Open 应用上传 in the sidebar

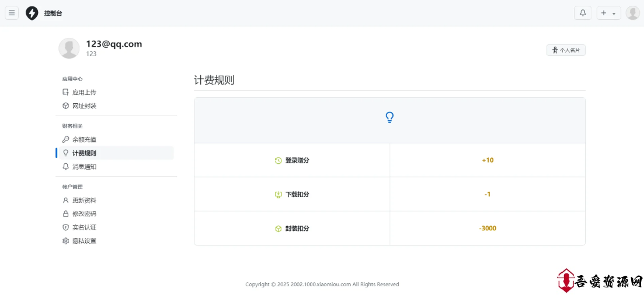[x=84, y=92]
